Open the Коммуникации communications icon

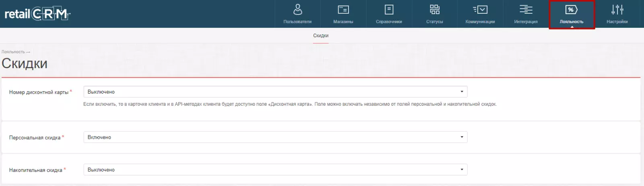point(480,10)
